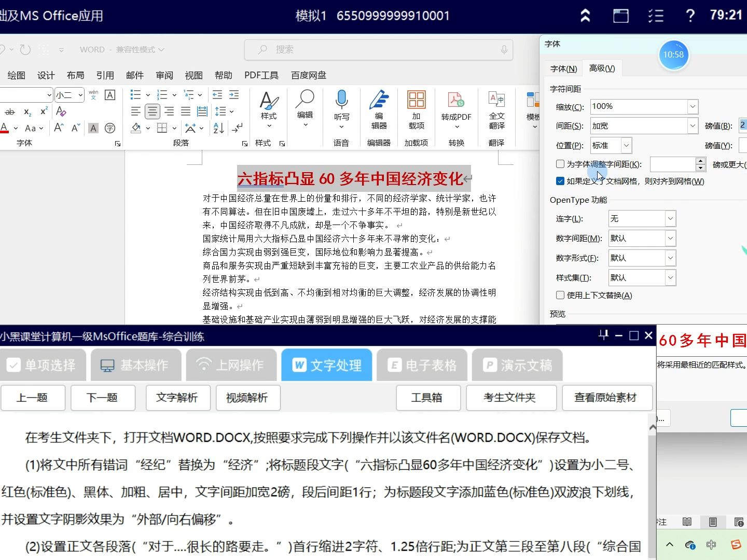
Task: Increase font size with A^ icon
Action: click(59, 128)
